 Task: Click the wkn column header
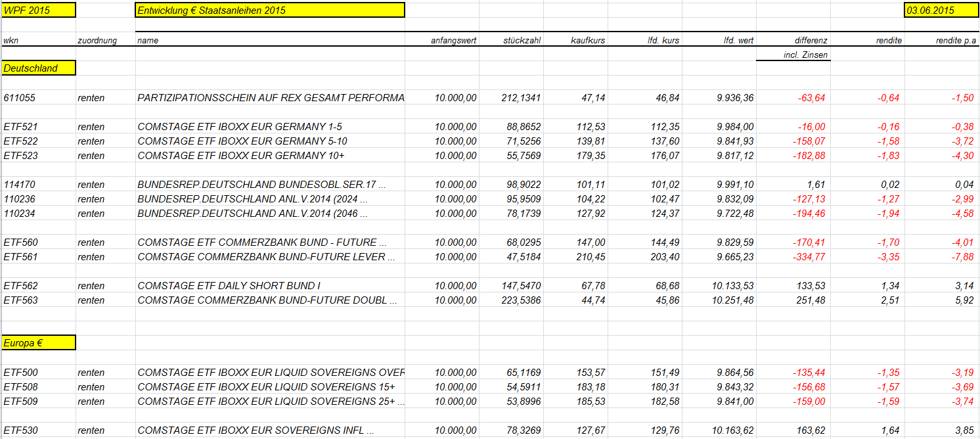point(38,40)
